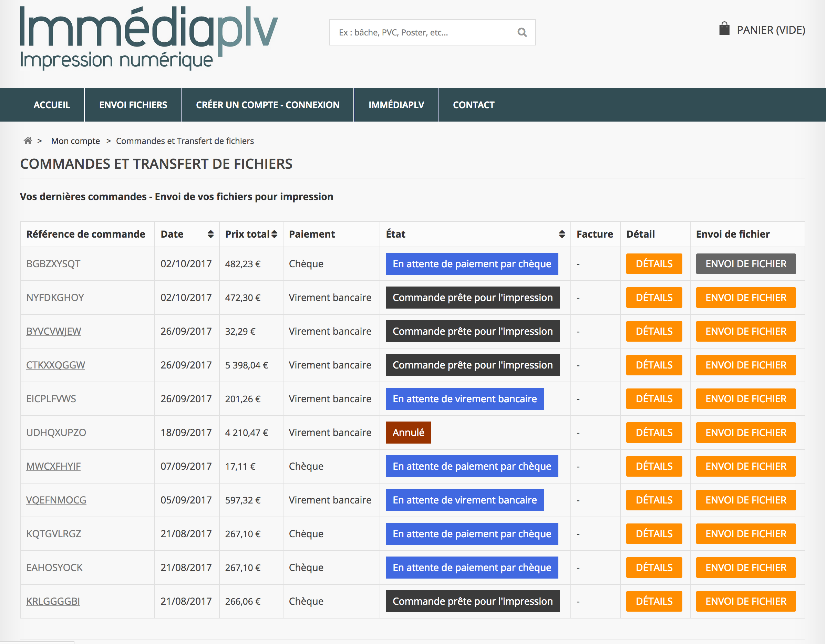Click ENVOI DE FICHIER for KQTGVLRGZ
826x644 pixels.
pos(746,533)
